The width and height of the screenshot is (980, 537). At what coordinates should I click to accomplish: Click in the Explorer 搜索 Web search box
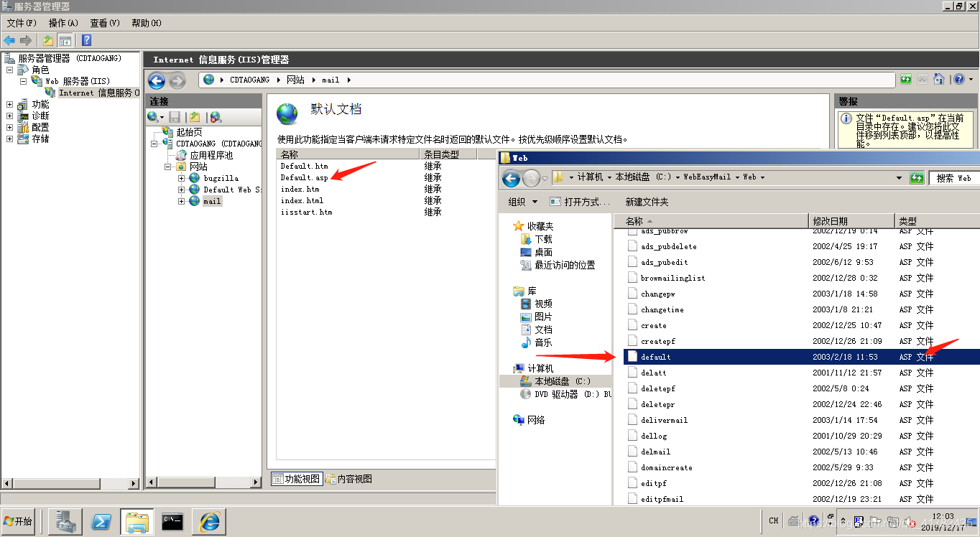pyautogui.click(x=954, y=178)
